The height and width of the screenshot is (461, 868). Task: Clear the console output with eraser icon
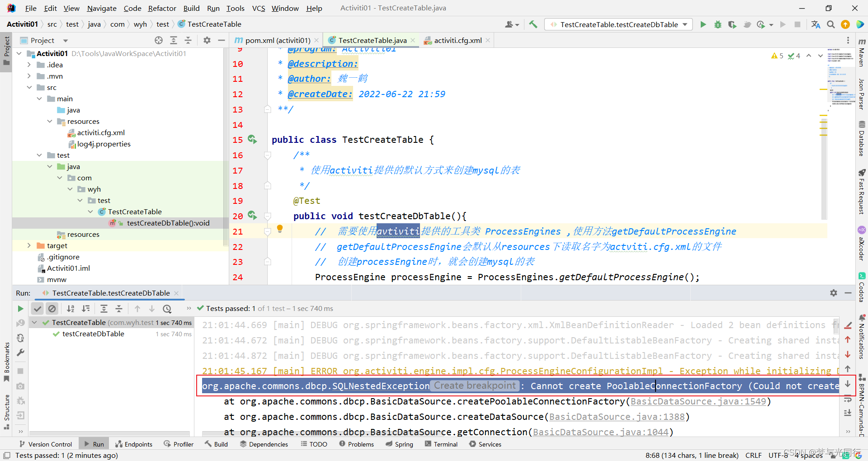point(848,325)
